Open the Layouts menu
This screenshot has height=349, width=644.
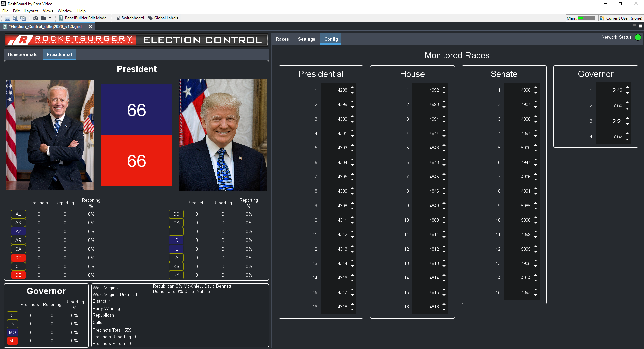click(x=31, y=11)
